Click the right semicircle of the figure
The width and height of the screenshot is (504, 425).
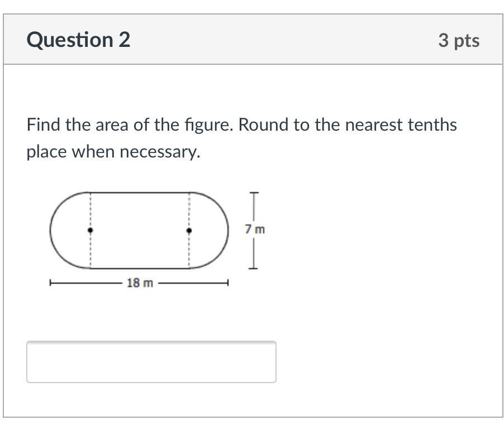(x=212, y=230)
